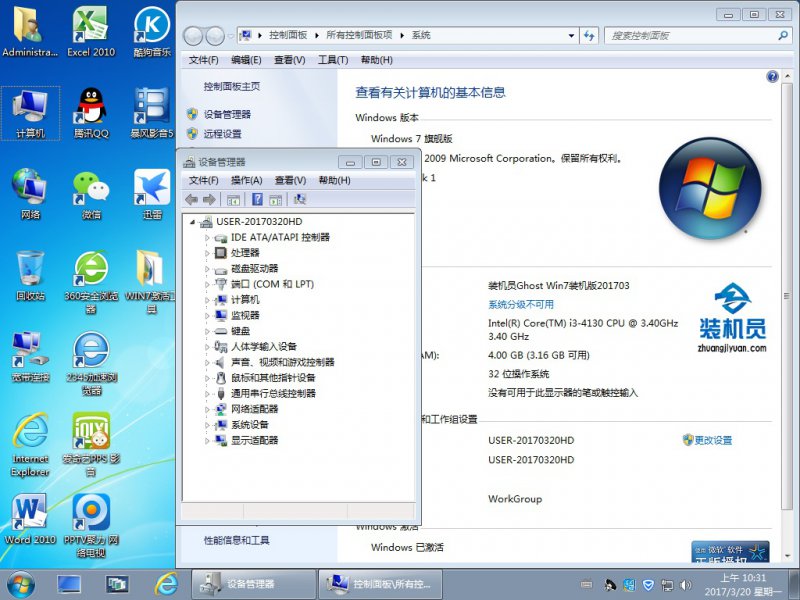Click the show desktop icon on taskbar
The height and width of the screenshot is (600, 800).
coord(69,585)
